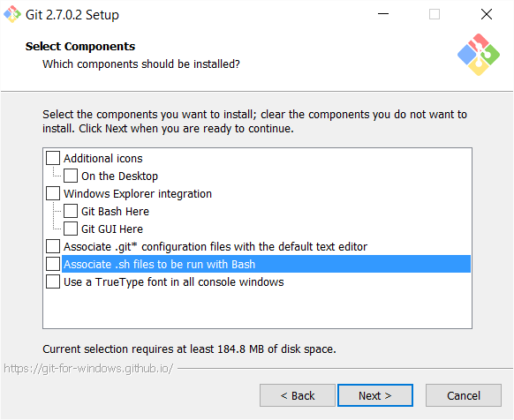Screen dimensions: 514x420
Task: Tick Associate .sh files with Bash checkbox
Action: pyautogui.click(x=53, y=264)
